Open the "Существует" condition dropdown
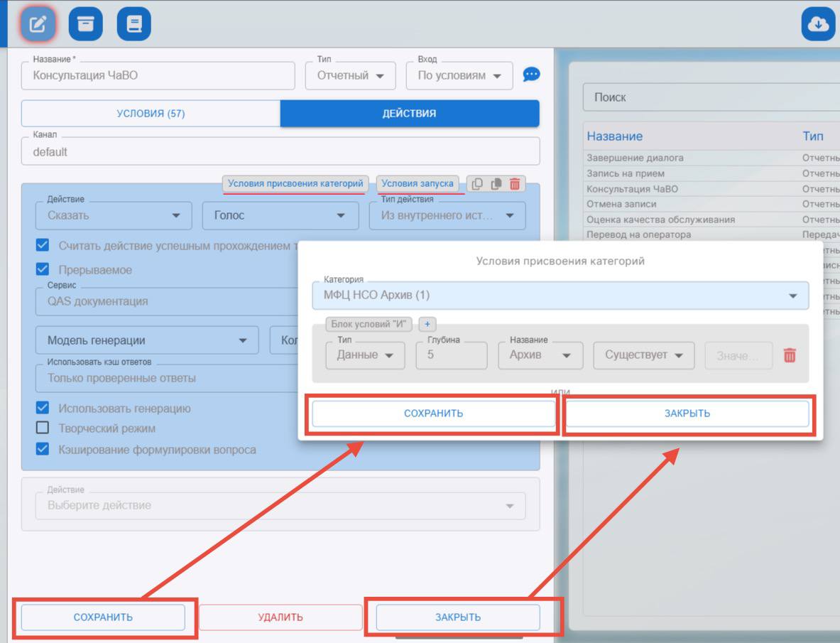 click(643, 355)
